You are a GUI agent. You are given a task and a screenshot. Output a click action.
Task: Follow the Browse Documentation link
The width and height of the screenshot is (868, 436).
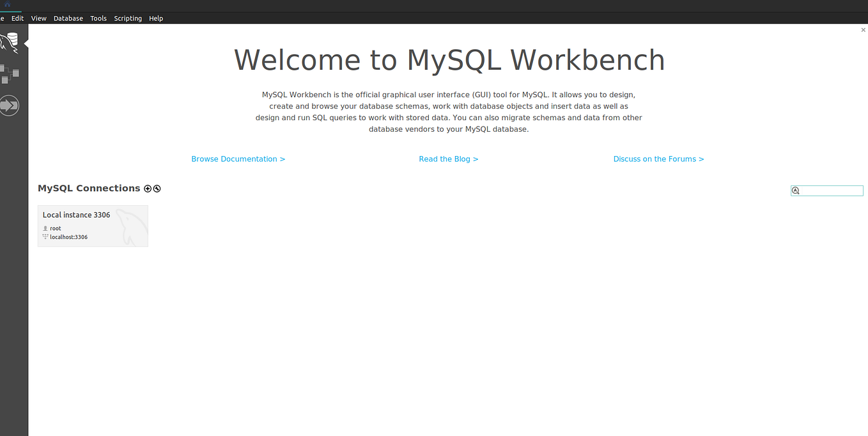(238, 159)
